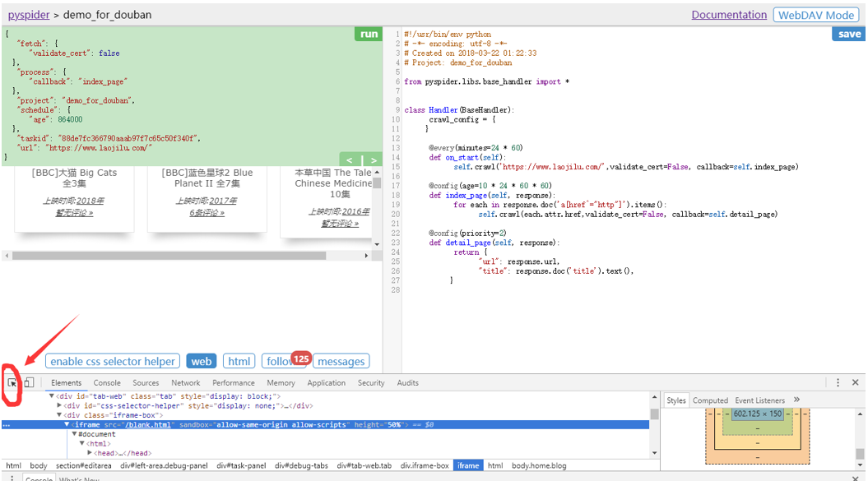The width and height of the screenshot is (868, 481).
Task: Expand the css-selector-helper div node
Action: (59, 405)
